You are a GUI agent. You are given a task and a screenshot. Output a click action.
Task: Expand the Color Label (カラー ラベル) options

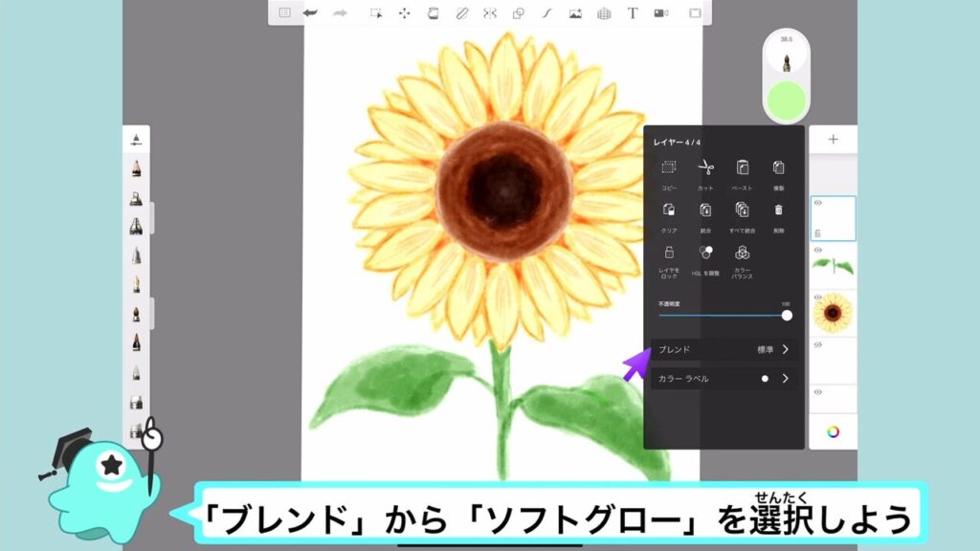point(785,379)
